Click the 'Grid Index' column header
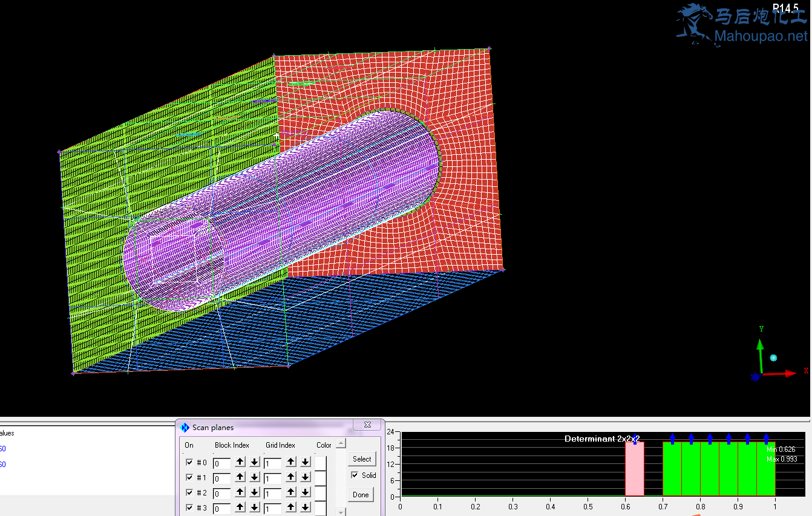 point(280,445)
